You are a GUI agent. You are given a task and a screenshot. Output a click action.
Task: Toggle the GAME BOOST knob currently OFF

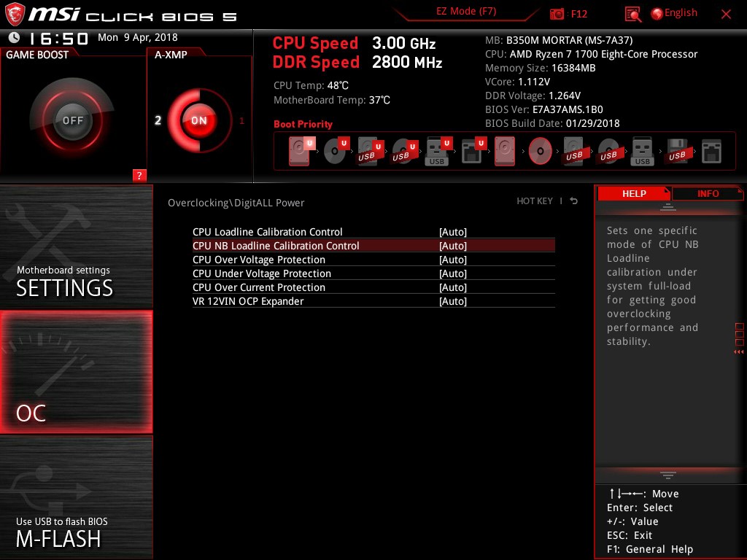click(72, 120)
